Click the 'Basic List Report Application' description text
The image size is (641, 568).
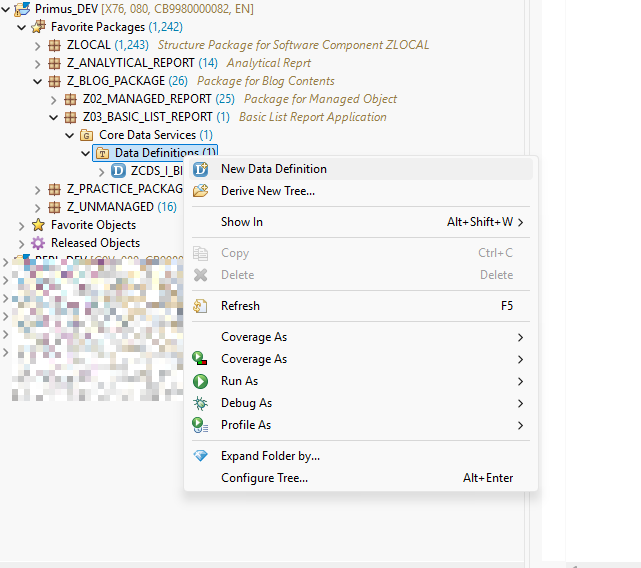click(x=313, y=117)
